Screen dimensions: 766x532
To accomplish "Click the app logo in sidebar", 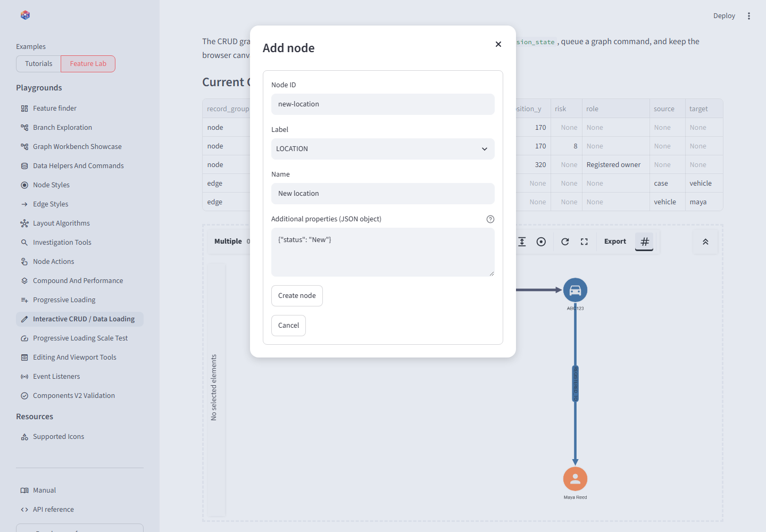I will (25, 15).
